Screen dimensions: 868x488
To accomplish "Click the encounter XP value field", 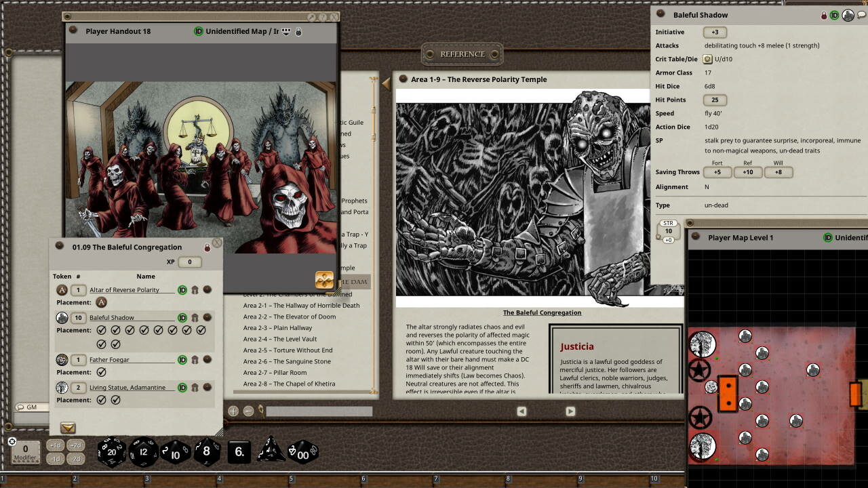I will (189, 262).
